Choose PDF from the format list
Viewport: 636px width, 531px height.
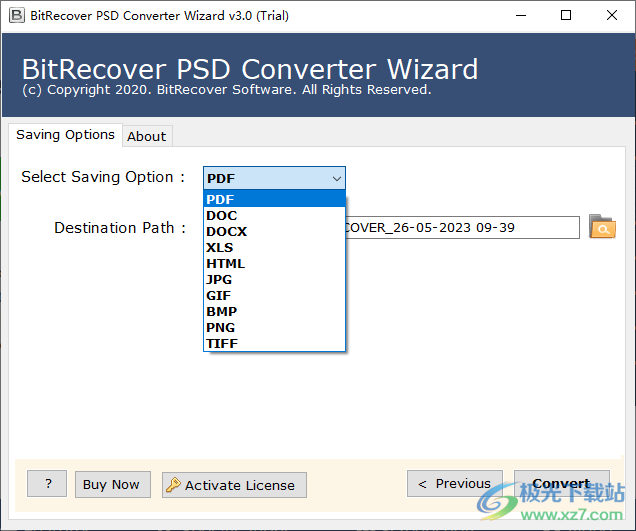tap(274, 199)
